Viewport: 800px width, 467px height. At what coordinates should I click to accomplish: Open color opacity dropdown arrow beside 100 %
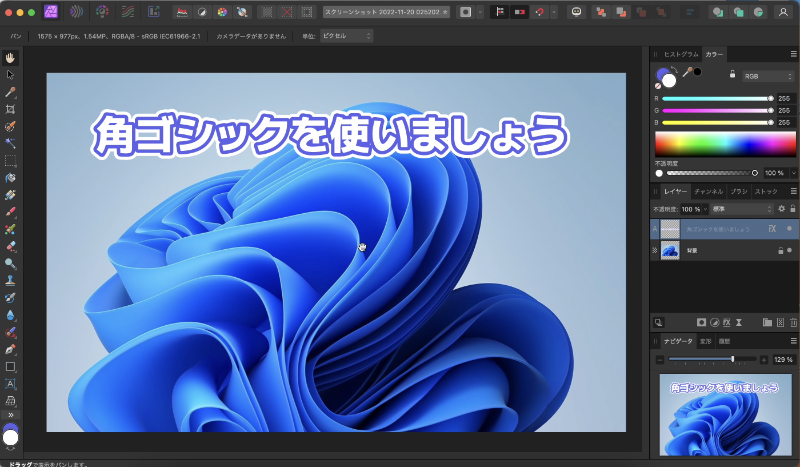pyautogui.click(x=793, y=173)
